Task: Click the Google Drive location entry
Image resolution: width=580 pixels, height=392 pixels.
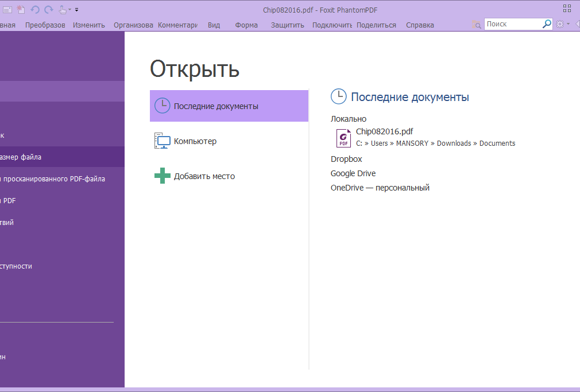Action: point(353,173)
